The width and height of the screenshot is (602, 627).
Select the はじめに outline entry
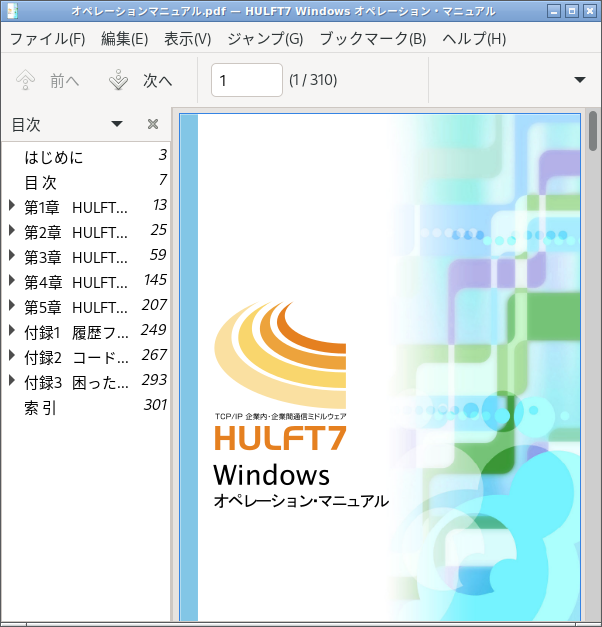click(86, 156)
